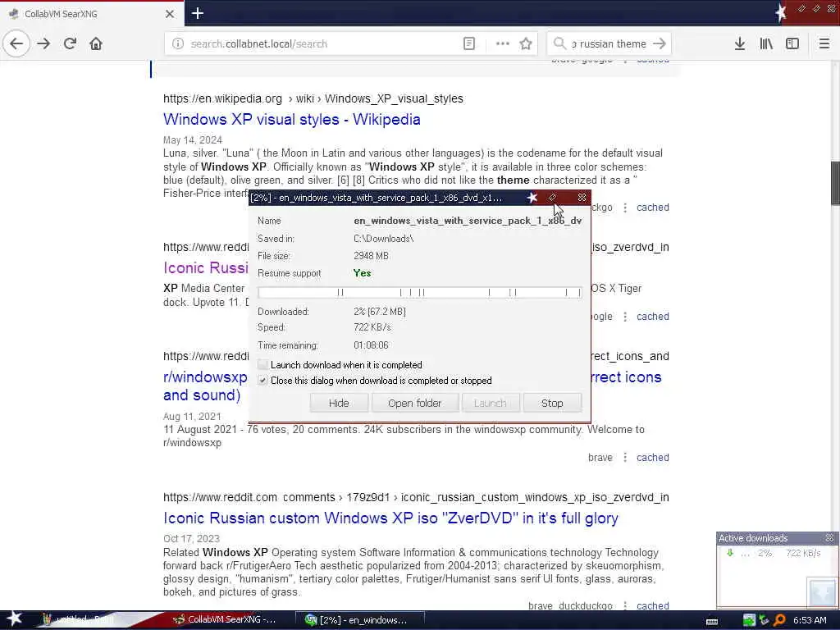Open options dots beside Wikipedia cached link
This screenshot has height=630, width=840.
[x=624, y=208]
